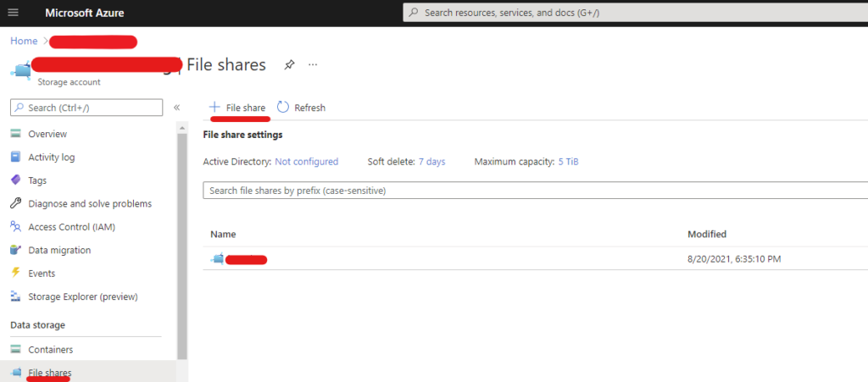Click the plus icon for new File share
The height and width of the screenshot is (382, 868).
[214, 108]
